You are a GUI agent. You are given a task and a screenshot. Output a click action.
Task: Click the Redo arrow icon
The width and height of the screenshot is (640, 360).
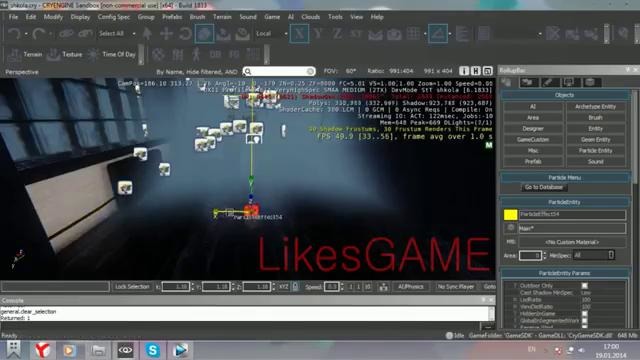pos(39,33)
